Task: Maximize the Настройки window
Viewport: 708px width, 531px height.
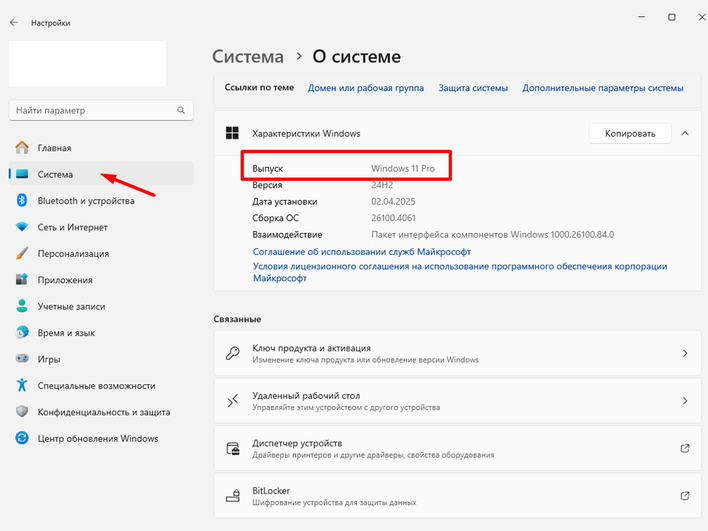Action: 672,17
